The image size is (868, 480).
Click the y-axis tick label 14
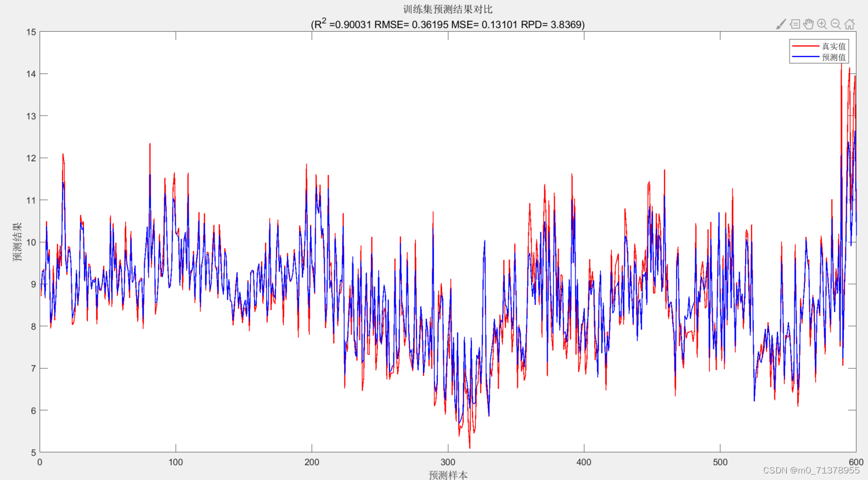[31, 74]
